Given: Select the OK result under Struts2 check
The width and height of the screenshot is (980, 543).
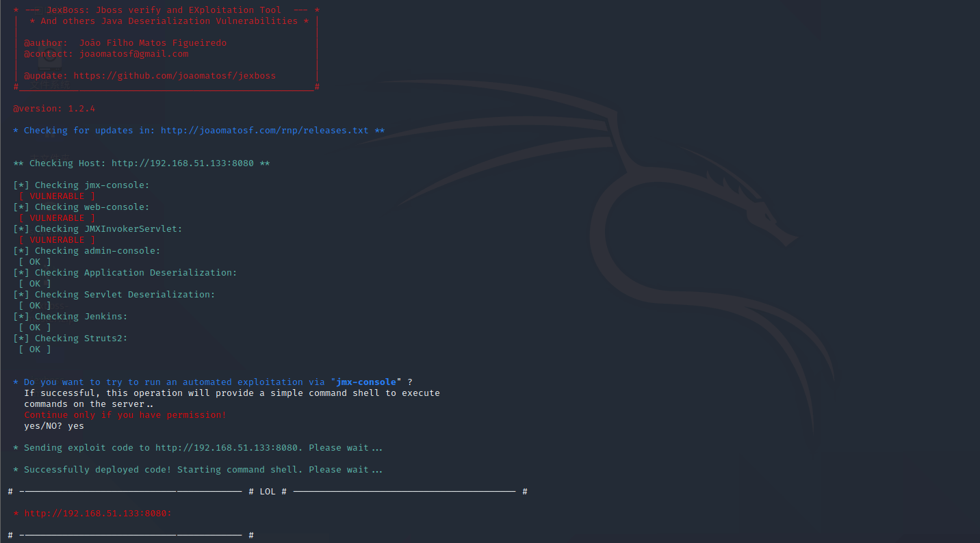Looking at the screenshot, I should [35, 349].
